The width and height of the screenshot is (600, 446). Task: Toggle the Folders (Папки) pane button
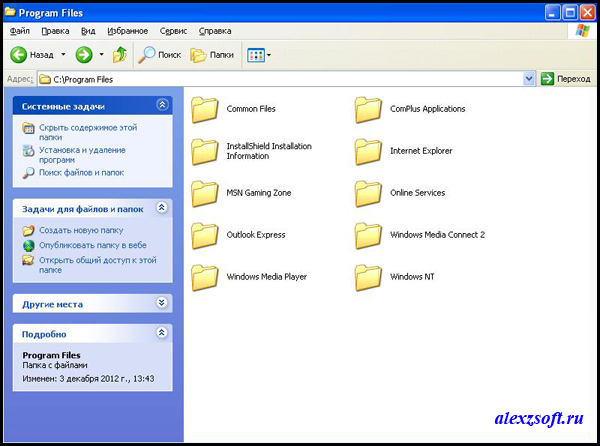click(212, 54)
